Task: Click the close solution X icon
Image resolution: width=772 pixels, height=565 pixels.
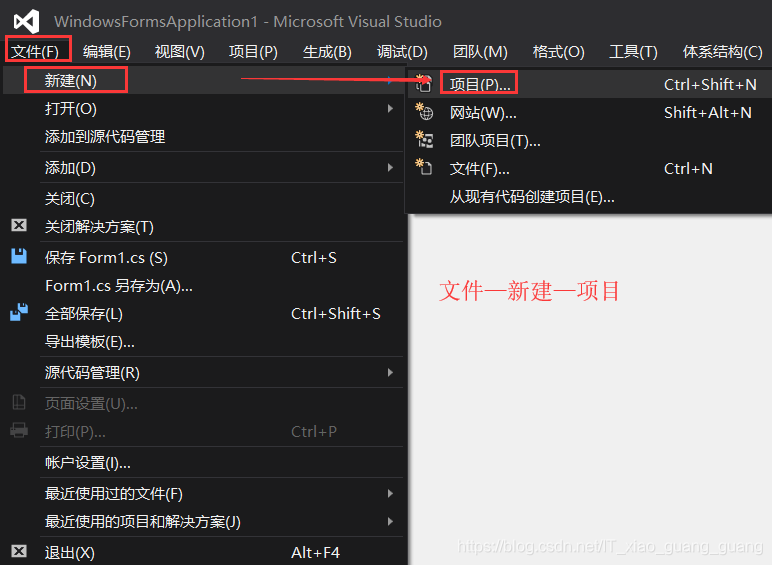Action: (x=19, y=225)
